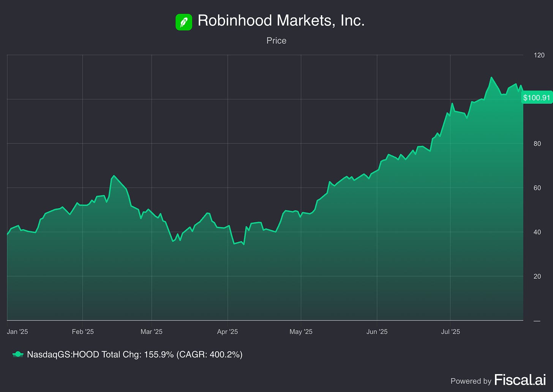Click the NasdaqGS:HOOD Total Chg legend text
This screenshot has width=553, height=392.
pyautogui.click(x=134, y=354)
